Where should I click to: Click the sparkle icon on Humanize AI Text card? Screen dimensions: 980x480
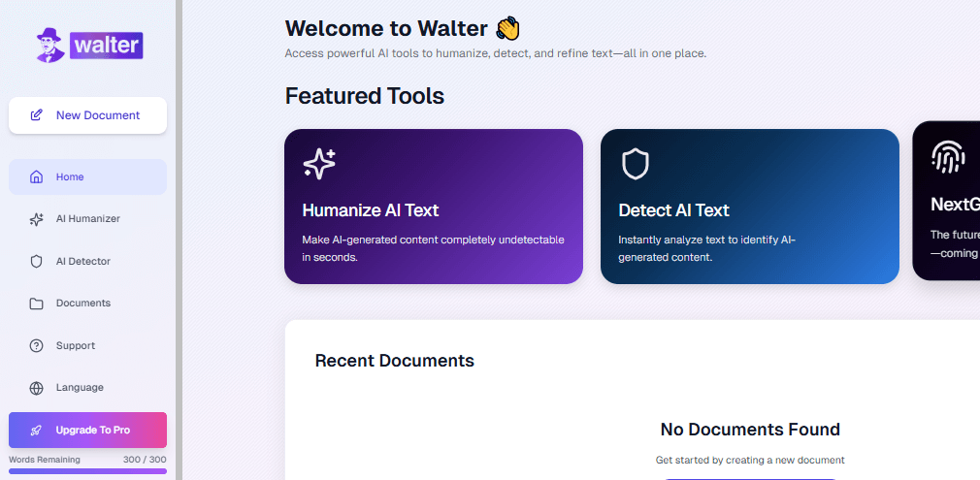point(319,165)
